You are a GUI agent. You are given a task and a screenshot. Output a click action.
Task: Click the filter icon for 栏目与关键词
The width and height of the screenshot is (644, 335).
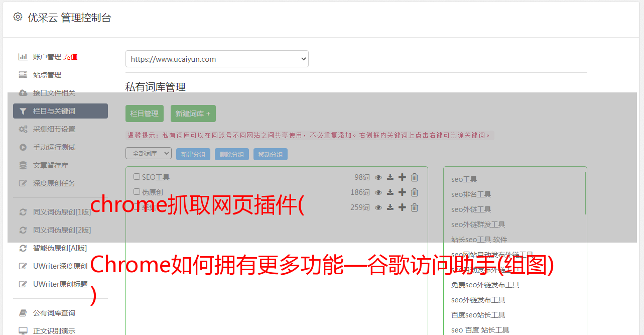click(23, 111)
